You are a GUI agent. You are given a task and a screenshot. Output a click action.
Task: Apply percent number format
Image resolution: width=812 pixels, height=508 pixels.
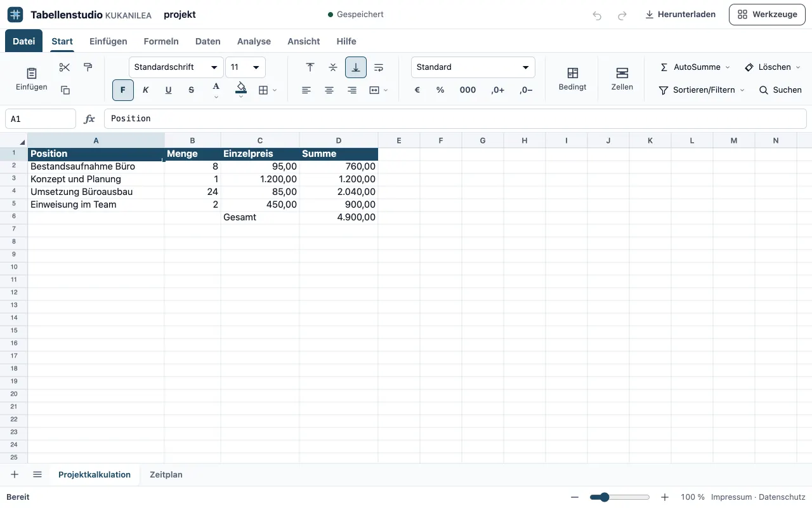click(x=440, y=90)
